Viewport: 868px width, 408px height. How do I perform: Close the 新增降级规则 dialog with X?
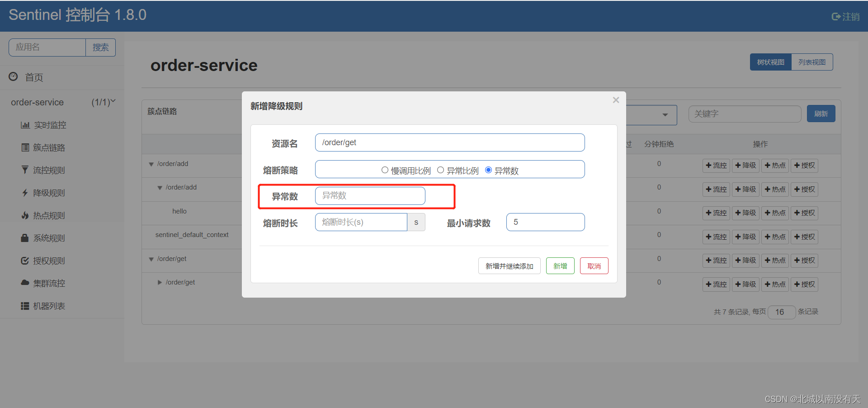[x=616, y=100]
